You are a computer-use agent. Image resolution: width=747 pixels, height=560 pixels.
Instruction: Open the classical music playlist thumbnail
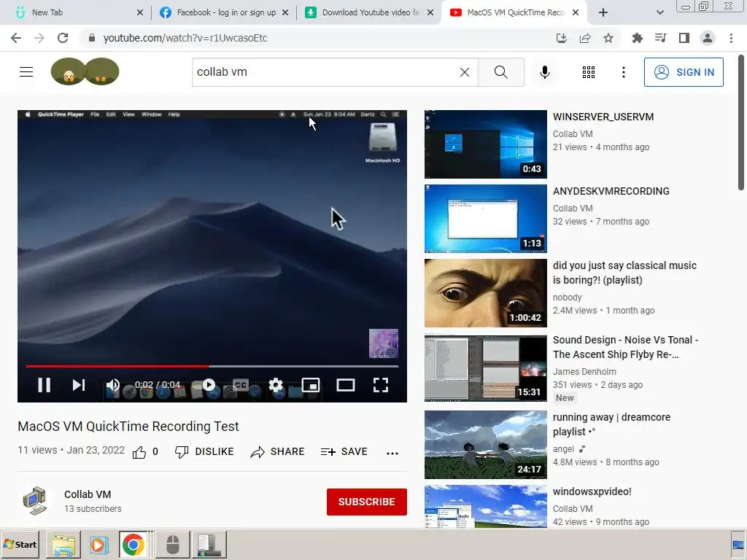click(x=485, y=293)
